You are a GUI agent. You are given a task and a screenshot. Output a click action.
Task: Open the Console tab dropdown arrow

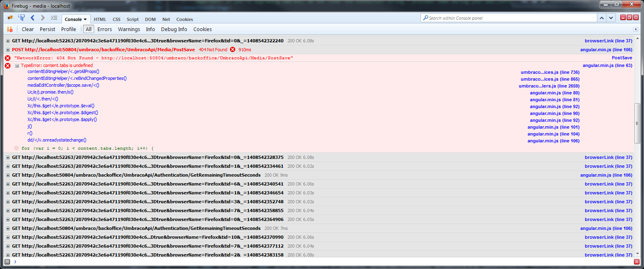pos(85,19)
